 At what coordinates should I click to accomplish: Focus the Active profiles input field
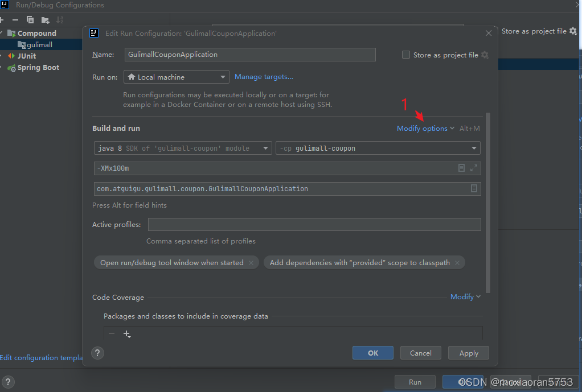coord(314,224)
